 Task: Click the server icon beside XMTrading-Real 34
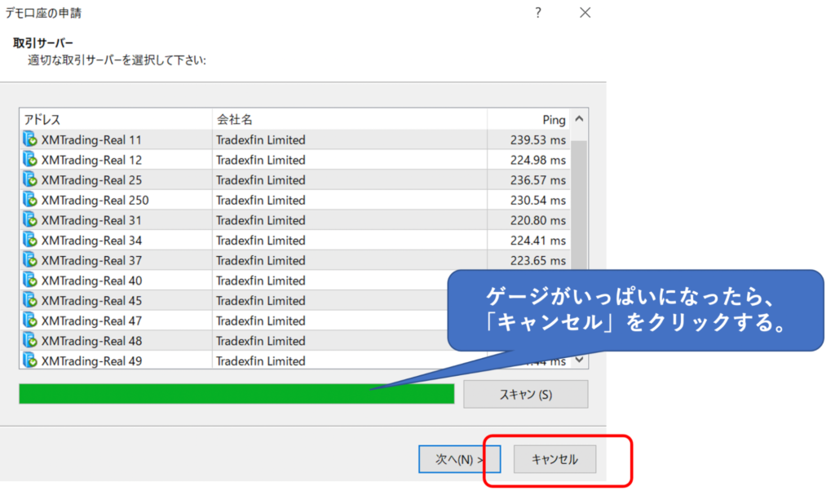(30, 241)
